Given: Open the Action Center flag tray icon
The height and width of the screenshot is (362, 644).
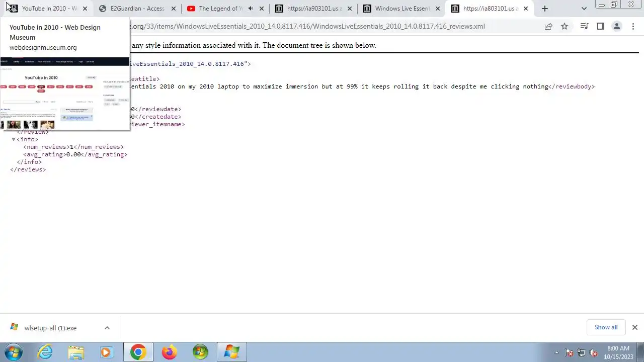Looking at the screenshot, I should tap(569, 353).
